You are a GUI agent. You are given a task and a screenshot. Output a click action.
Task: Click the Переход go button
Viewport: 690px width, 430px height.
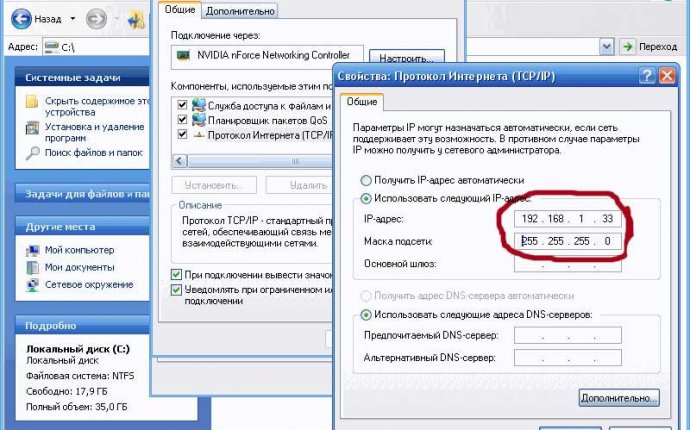649,46
